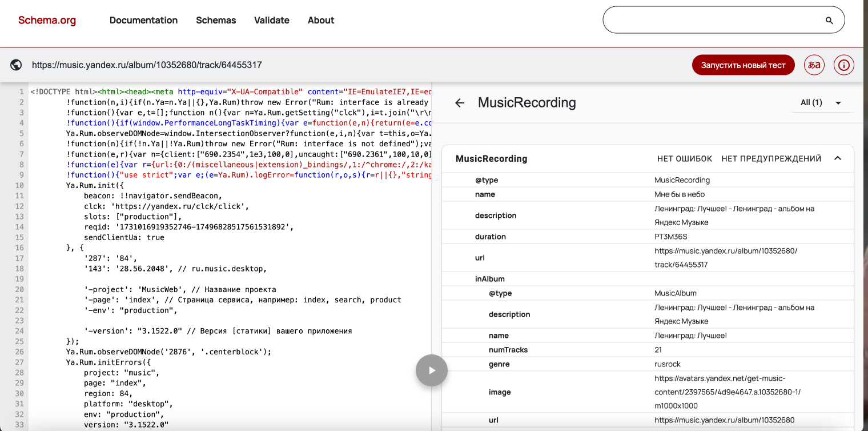Open the About page
The width and height of the screenshot is (868, 431).
(321, 21)
